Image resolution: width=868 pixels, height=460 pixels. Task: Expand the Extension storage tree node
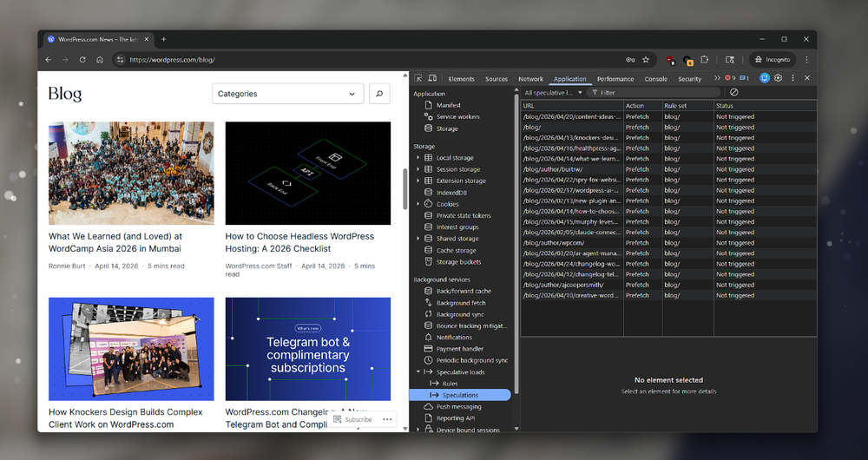(x=418, y=181)
